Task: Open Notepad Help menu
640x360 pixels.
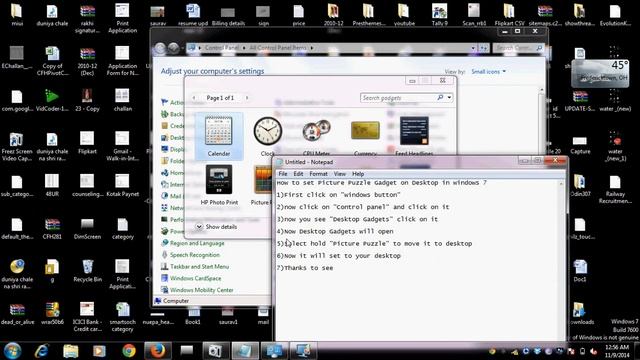Action: pyautogui.click(x=358, y=174)
